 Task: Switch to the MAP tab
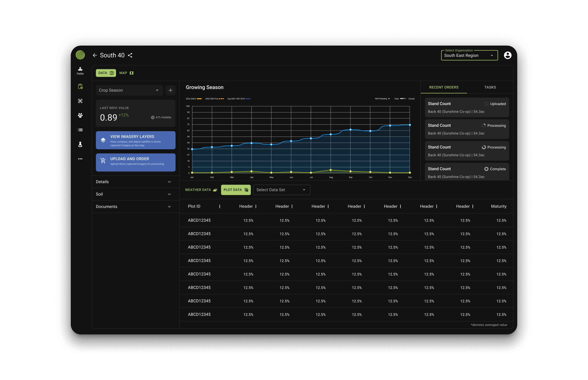(x=126, y=73)
